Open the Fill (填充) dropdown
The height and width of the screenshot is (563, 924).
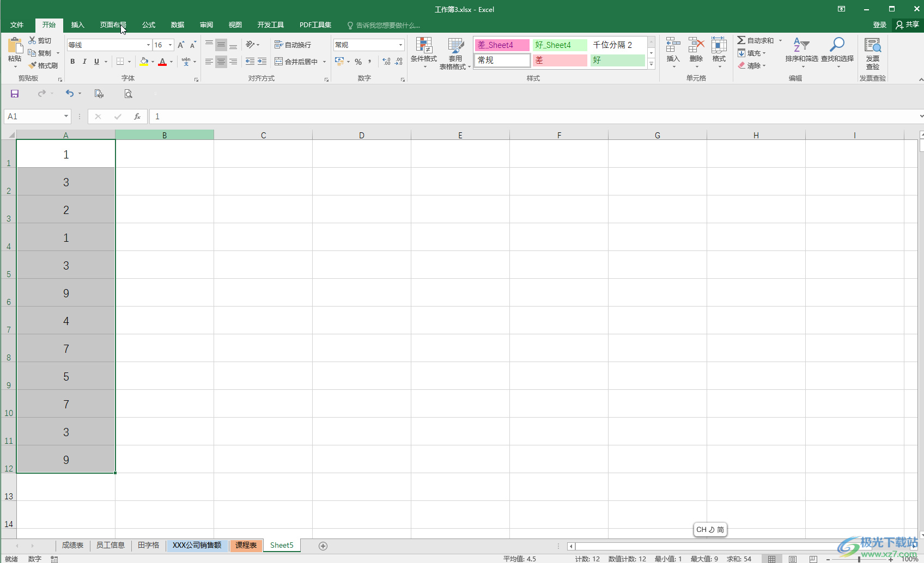coord(751,53)
